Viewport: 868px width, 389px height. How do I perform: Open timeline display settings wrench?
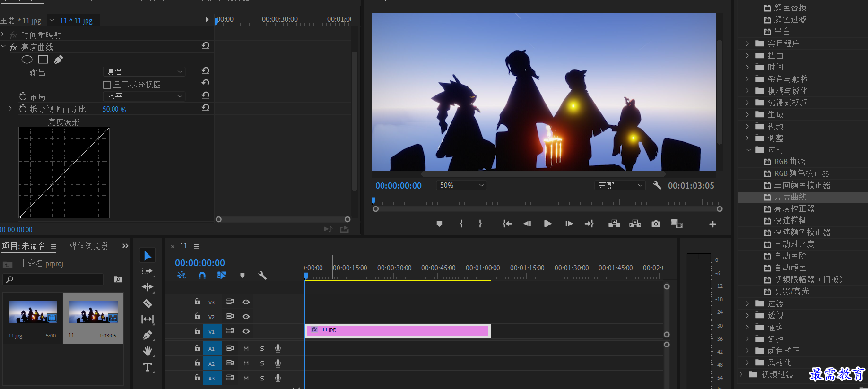click(x=262, y=276)
